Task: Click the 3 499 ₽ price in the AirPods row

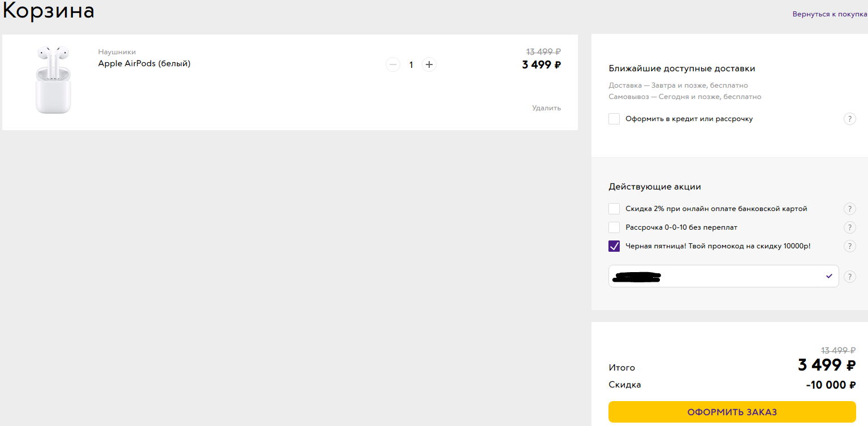Action: click(541, 64)
